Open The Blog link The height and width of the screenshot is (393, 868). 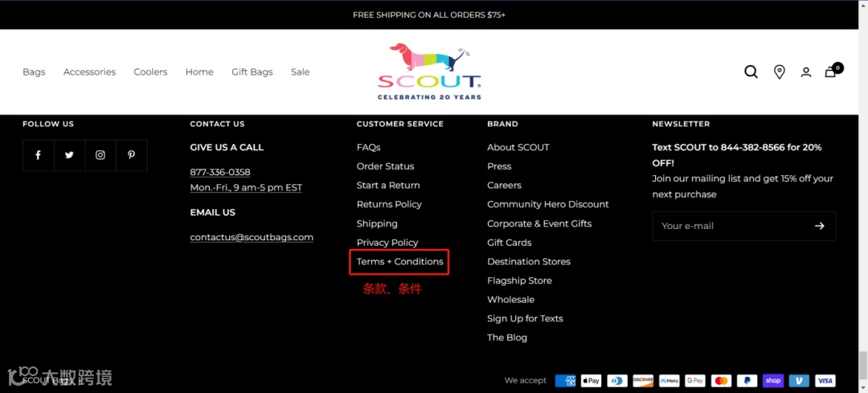coord(507,337)
